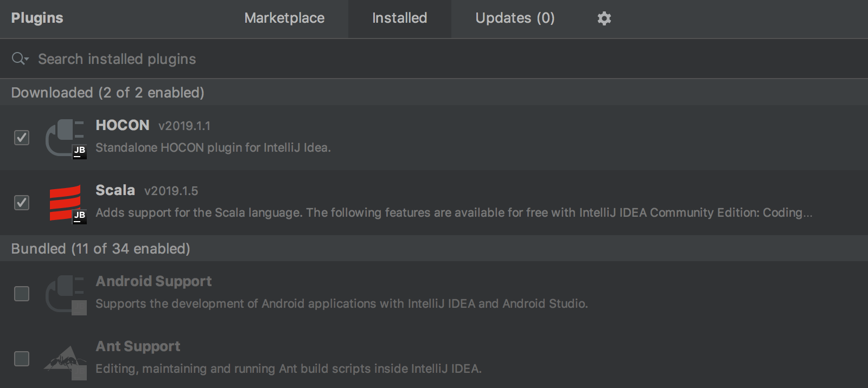Enable the Android Support plugin checkbox
The image size is (868, 388).
pyautogui.click(x=22, y=294)
